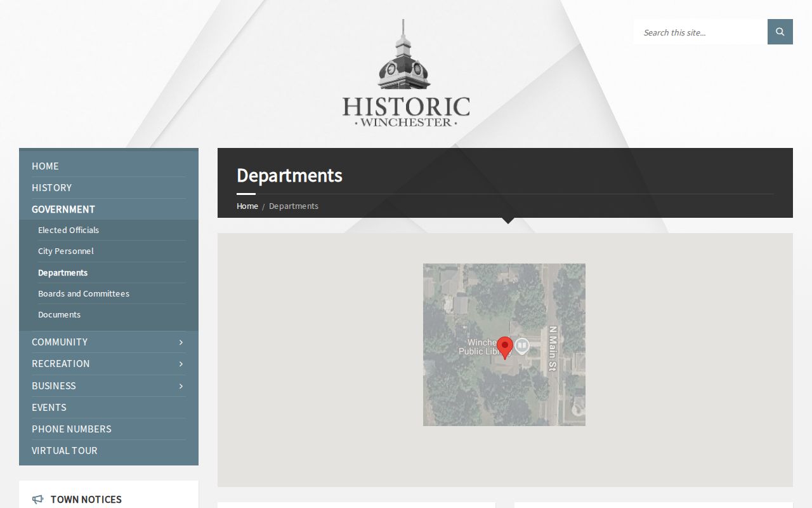This screenshot has height=508, width=812.
Task: Expand the Recreation submenu arrow
Action: coord(181,364)
